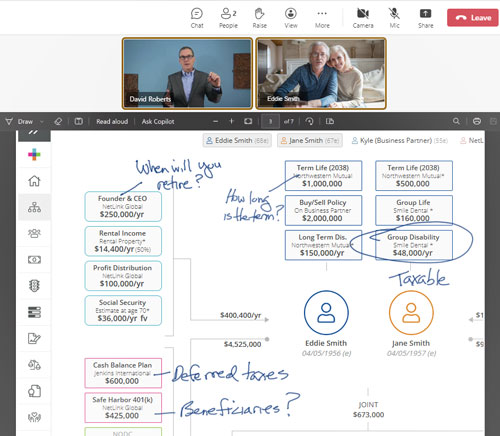Open Ask Copilot
Viewport: 500px width, 436px height.
(158, 121)
